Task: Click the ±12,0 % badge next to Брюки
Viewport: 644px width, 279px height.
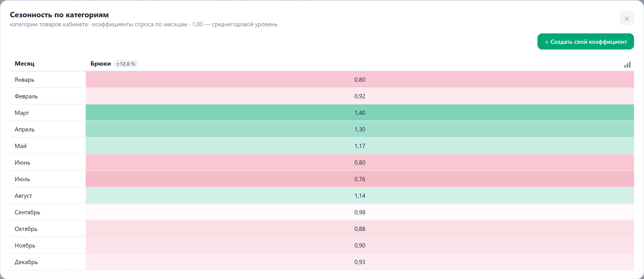Action: (x=126, y=64)
